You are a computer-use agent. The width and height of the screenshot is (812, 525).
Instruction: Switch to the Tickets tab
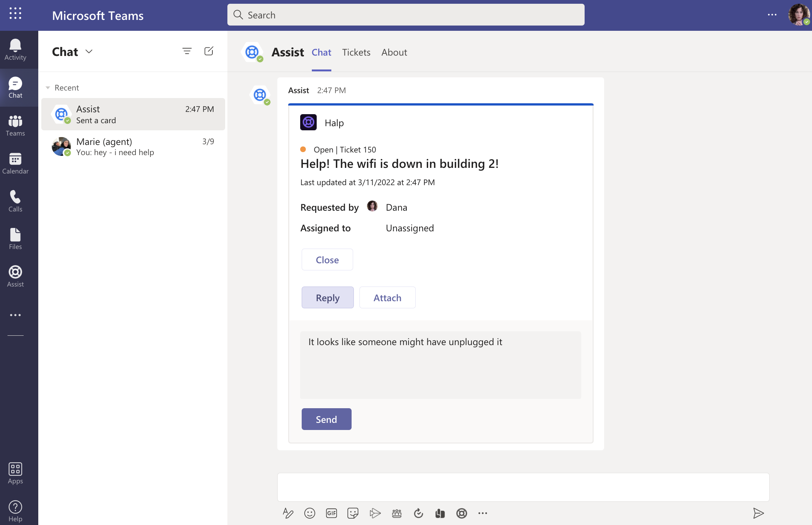coord(356,52)
